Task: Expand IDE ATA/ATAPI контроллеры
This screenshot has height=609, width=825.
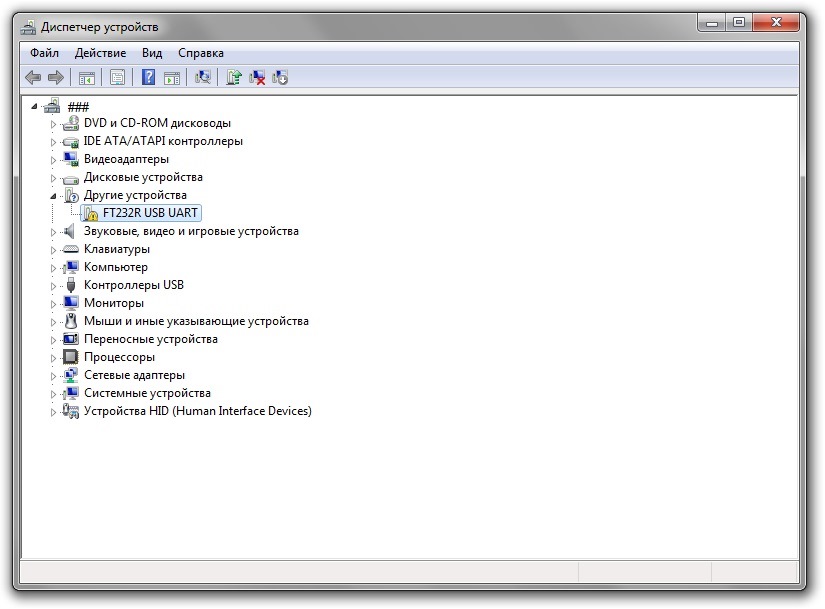Action: pos(53,142)
